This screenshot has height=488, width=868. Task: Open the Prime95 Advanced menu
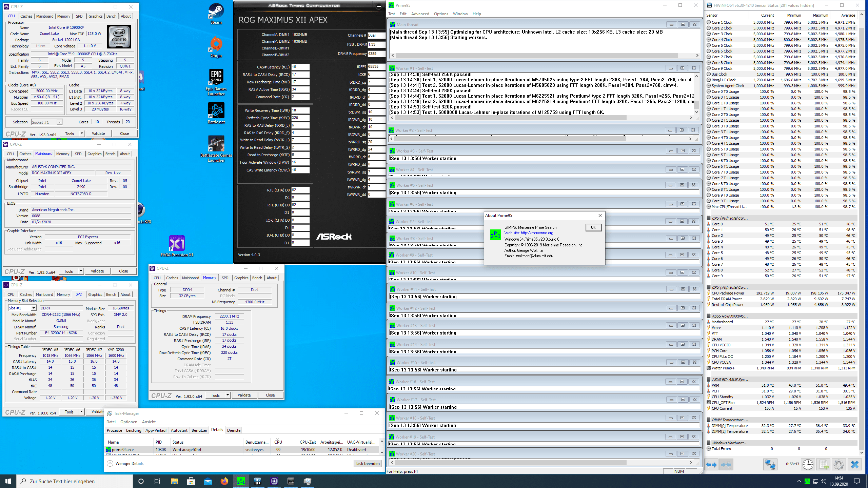pos(420,14)
